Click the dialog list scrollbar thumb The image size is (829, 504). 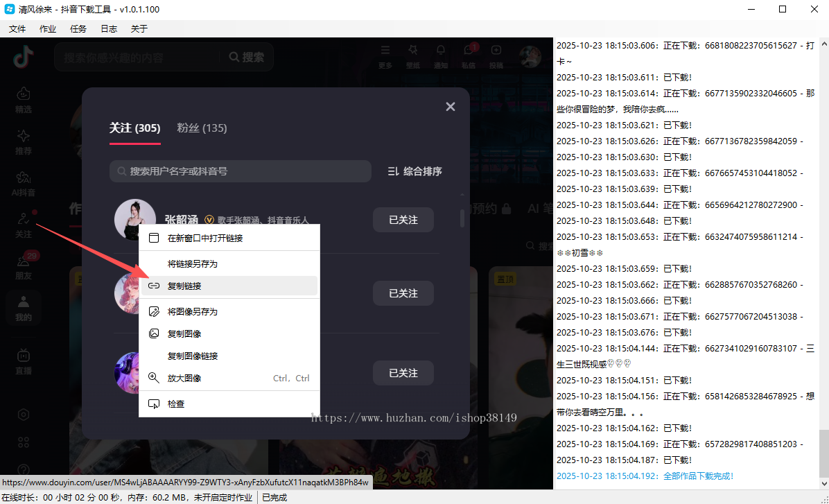pos(462,218)
